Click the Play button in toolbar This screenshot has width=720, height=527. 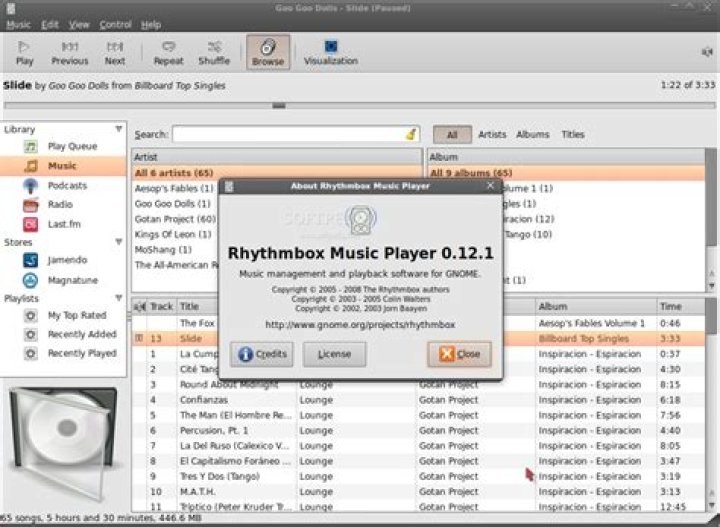coord(24,53)
